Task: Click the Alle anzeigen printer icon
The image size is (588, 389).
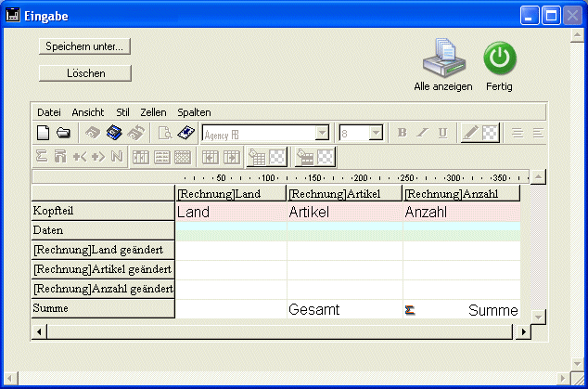Action: tap(442, 60)
